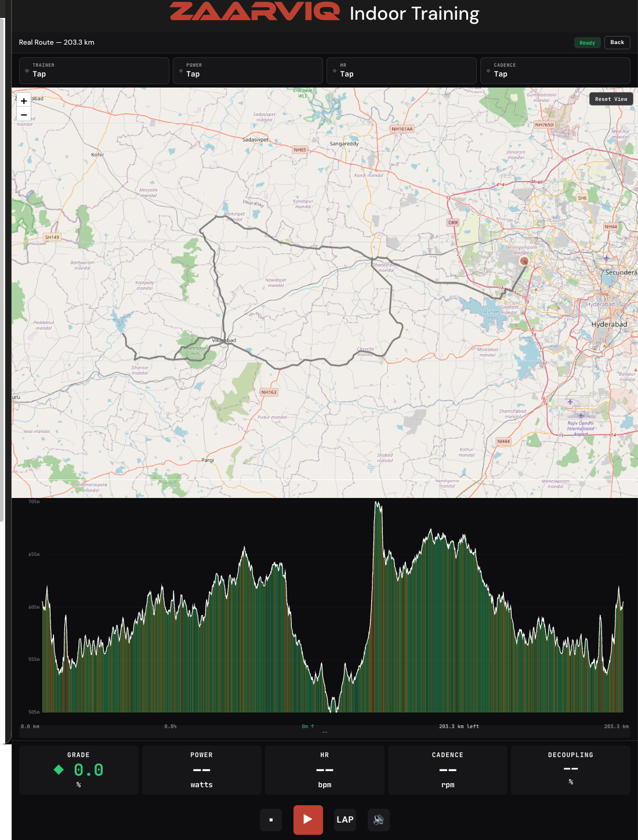Start the ride with the red play button

pos(308,820)
